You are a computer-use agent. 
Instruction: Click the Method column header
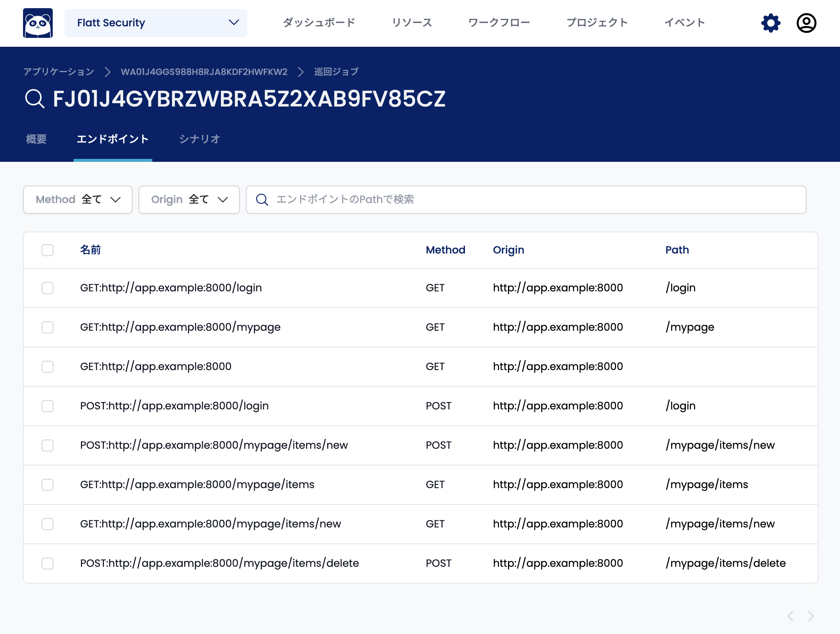[446, 250]
